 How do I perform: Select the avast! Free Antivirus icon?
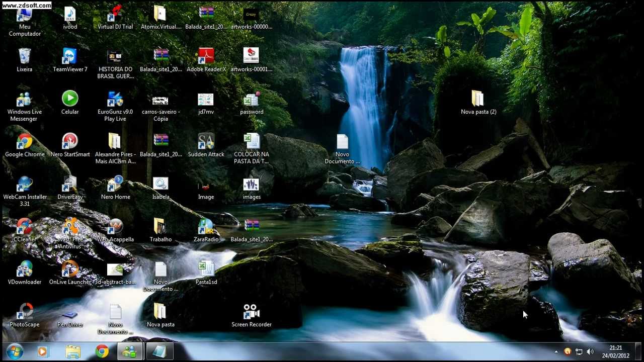tap(70, 234)
